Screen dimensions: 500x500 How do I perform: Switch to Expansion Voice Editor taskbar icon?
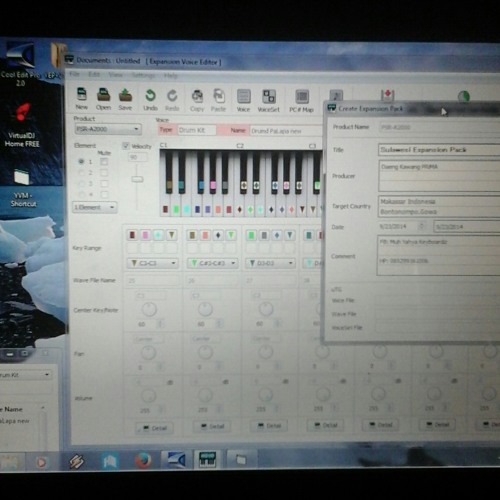(207, 460)
